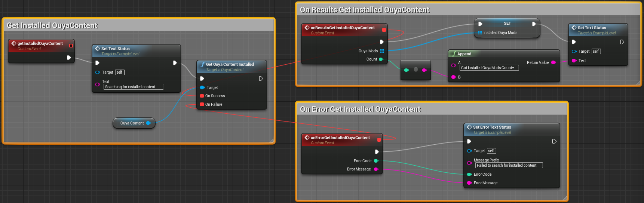Click the resize grip of the Get Installed OuyaContent comment

(272, 141)
